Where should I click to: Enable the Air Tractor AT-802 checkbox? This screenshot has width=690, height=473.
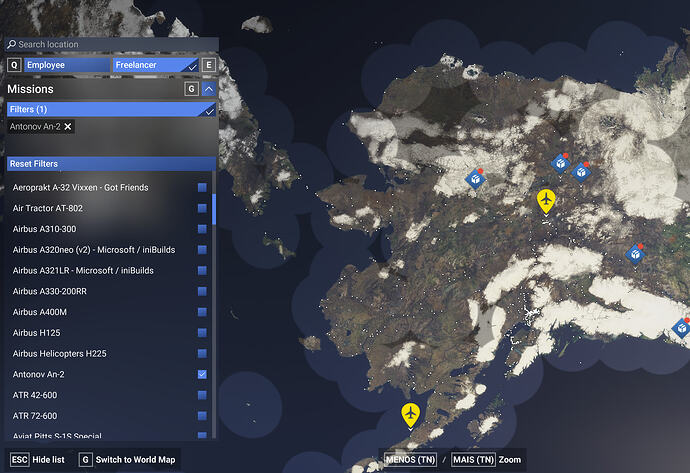pos(202,208)
